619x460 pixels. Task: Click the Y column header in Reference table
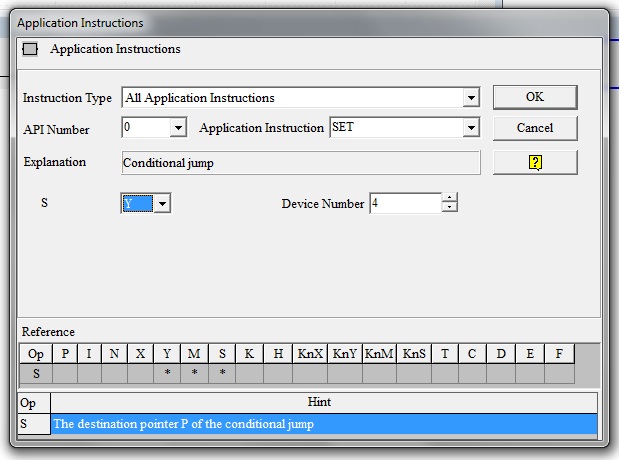point(166,354)
